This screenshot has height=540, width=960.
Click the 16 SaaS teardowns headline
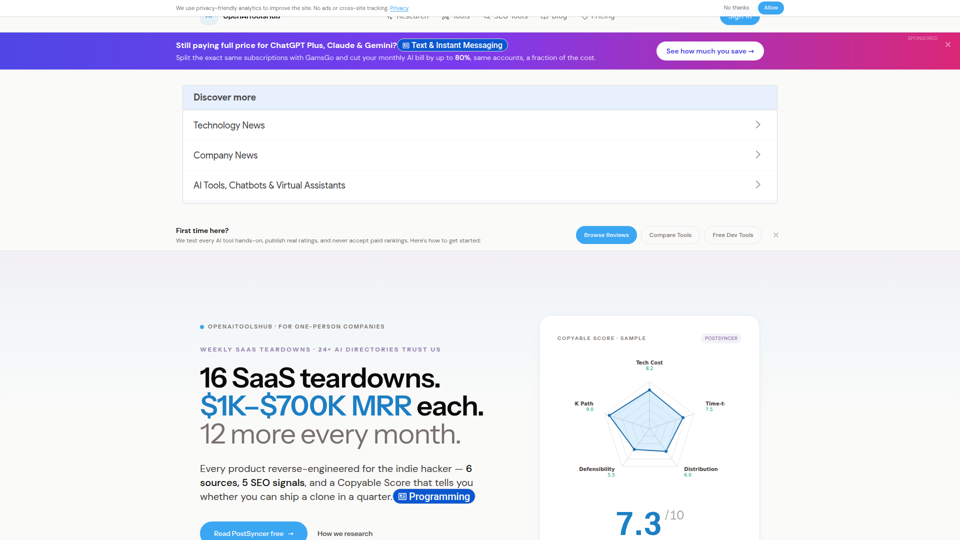tap(320, 378)
